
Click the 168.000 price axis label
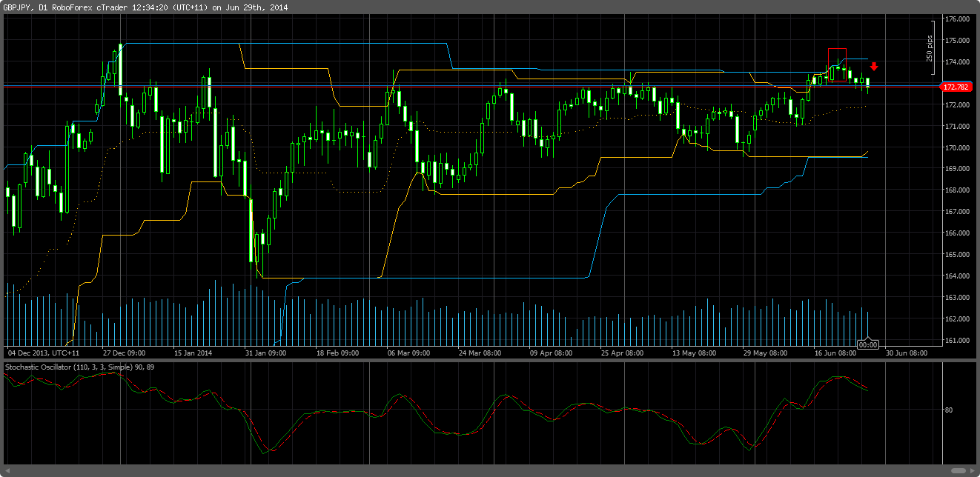click(956, 190)
